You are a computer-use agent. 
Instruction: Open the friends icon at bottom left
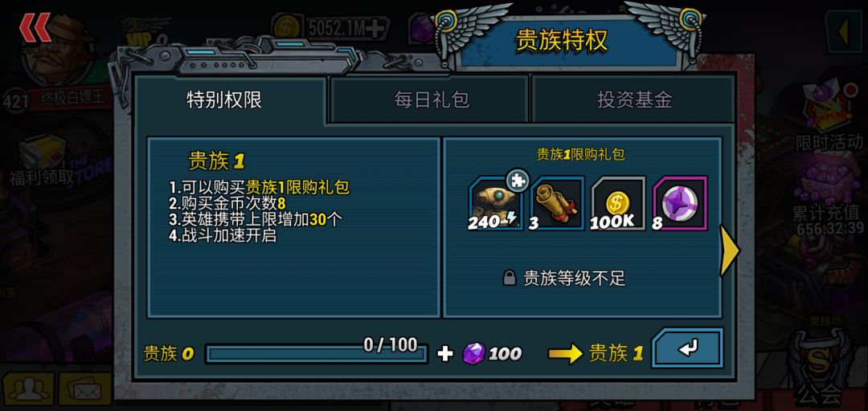[27, 389]
